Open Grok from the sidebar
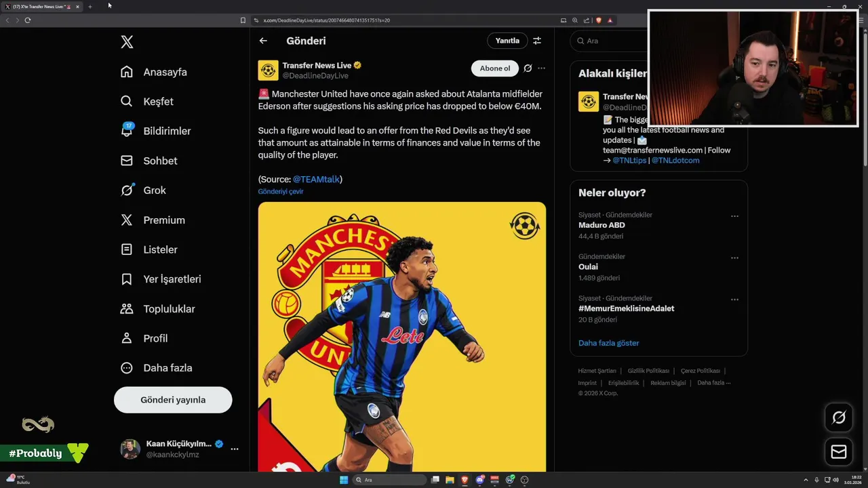868x488 pixels. [x=143, y=190]
